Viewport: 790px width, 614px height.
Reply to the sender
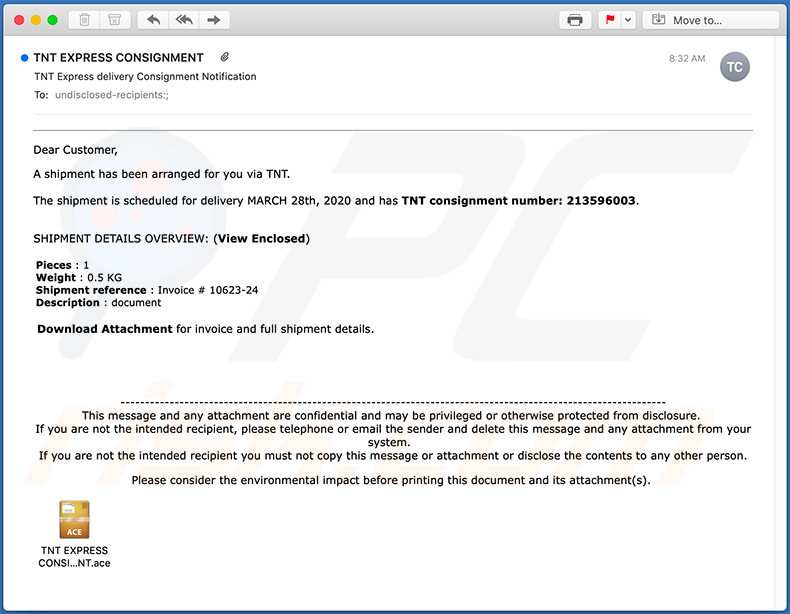click(153, 20)
